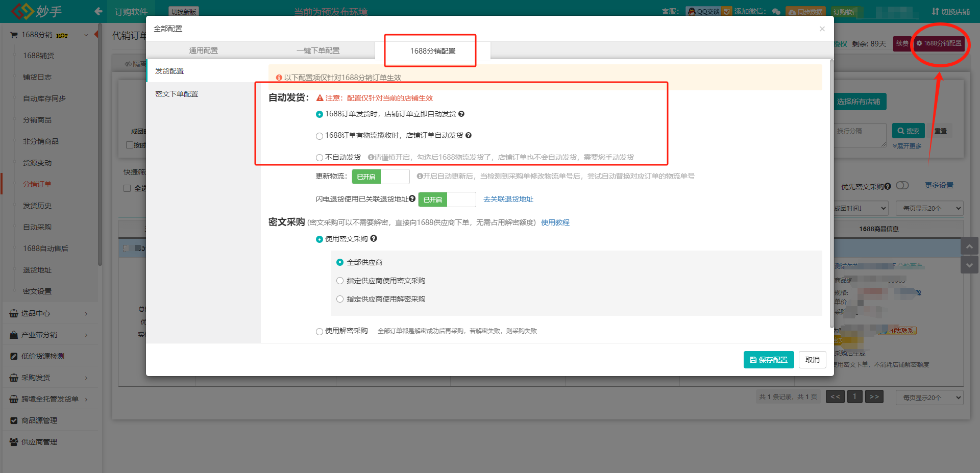Close the 全部配置 dialog with the X
Image resolution: width=980 pixels, height=473 pixels.
[822, 29]
